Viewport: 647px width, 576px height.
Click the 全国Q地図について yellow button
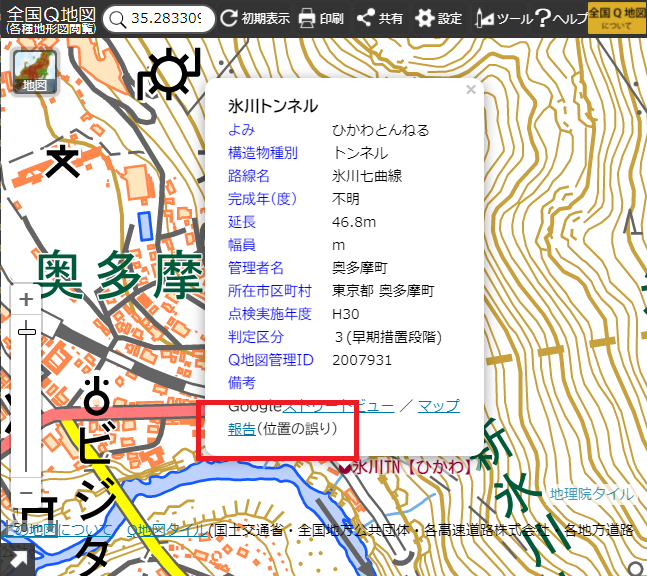click(x=615, y=18)
